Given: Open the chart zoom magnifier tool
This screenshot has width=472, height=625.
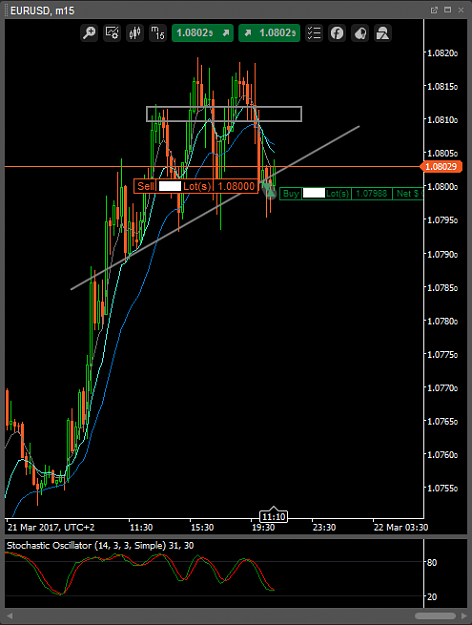Looking at the screenshot, I should [89, 33].
